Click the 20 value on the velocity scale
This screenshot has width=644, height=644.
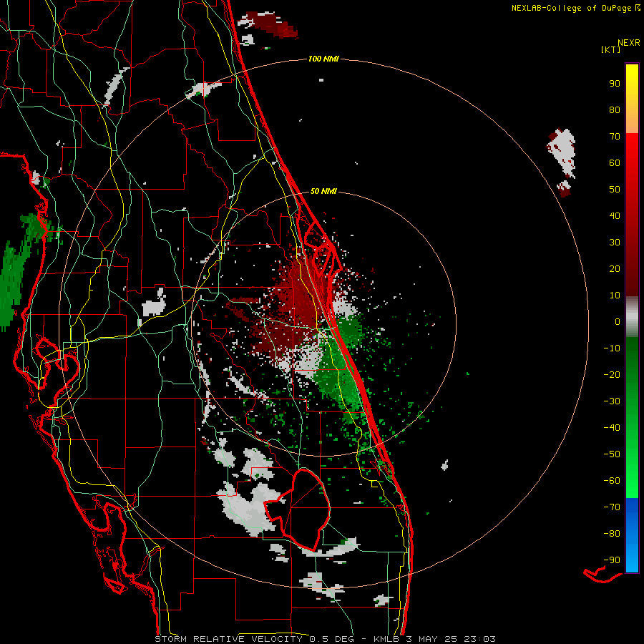pyautogui.click(x=615, y=268)
